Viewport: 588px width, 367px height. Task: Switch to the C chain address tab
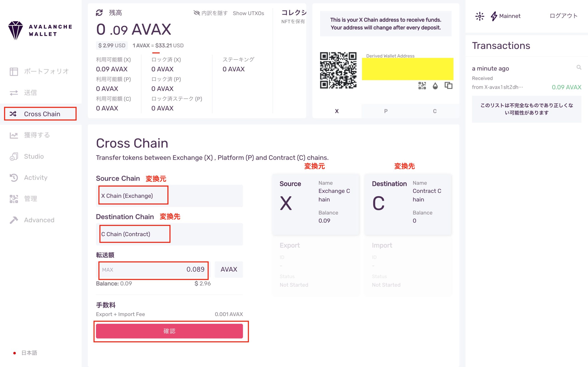435,111
